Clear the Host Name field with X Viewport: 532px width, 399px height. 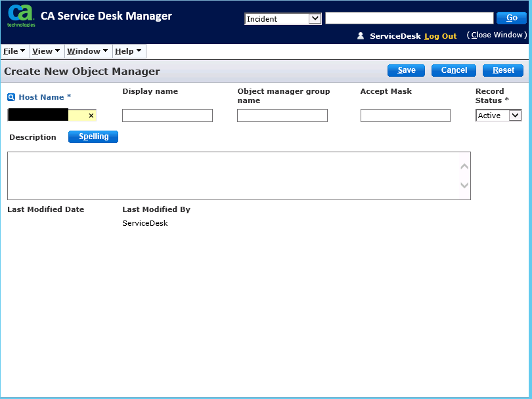tap(91, 115)
